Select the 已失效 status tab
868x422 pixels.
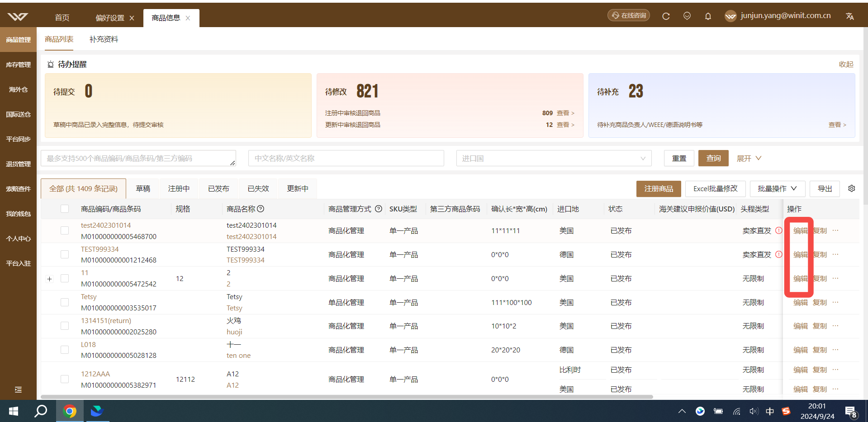[258, 188]
